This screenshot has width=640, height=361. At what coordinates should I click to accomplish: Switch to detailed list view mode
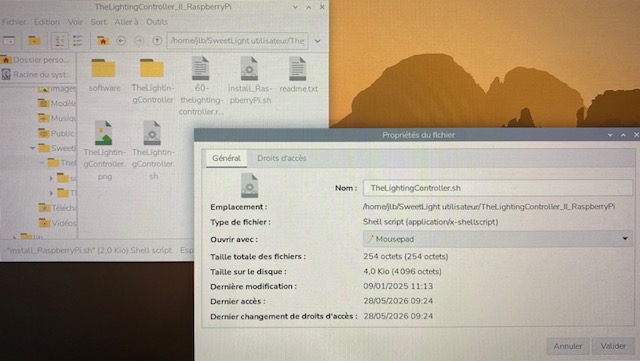(78, 41)
